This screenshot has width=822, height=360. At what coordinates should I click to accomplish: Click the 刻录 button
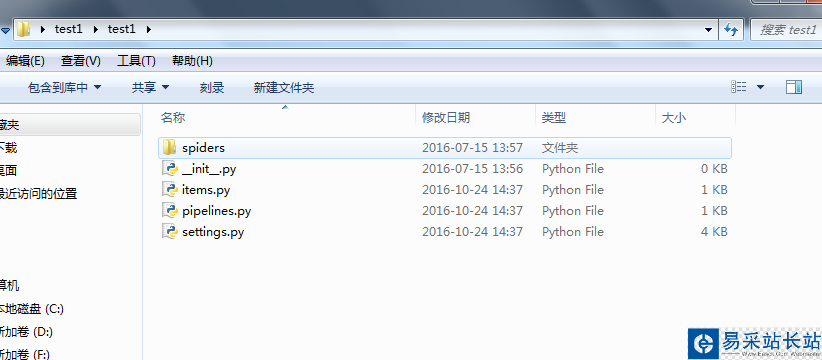(x=212, y=88)
